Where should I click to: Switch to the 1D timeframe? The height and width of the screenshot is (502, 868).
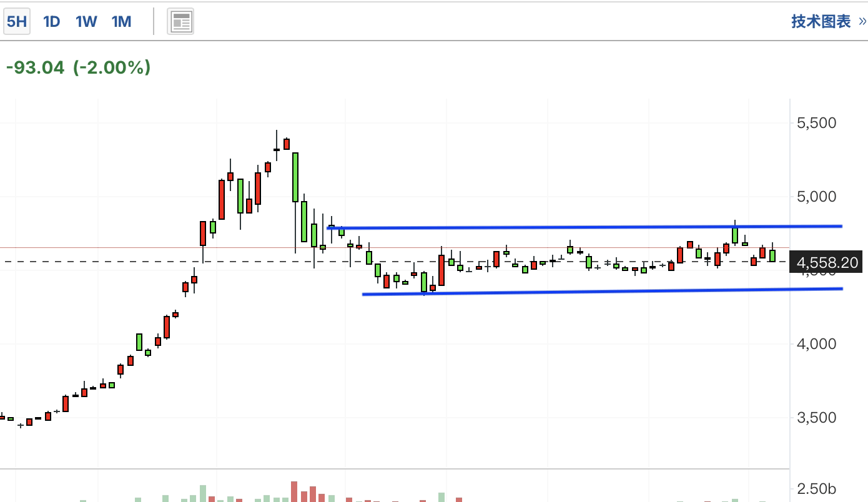51,22
